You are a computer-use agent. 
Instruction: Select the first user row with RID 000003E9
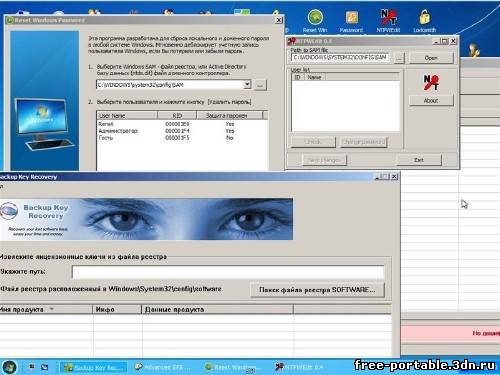click(x=182, y=124)
